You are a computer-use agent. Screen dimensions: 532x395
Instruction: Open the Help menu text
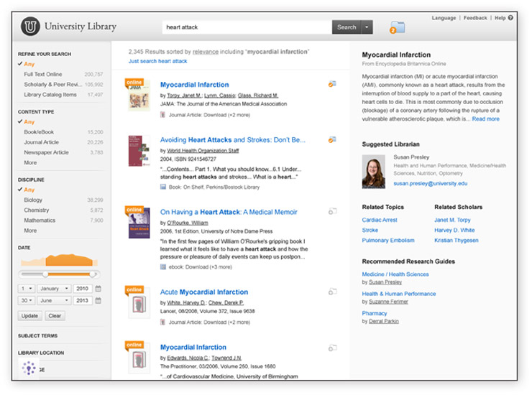coord(500,18)
